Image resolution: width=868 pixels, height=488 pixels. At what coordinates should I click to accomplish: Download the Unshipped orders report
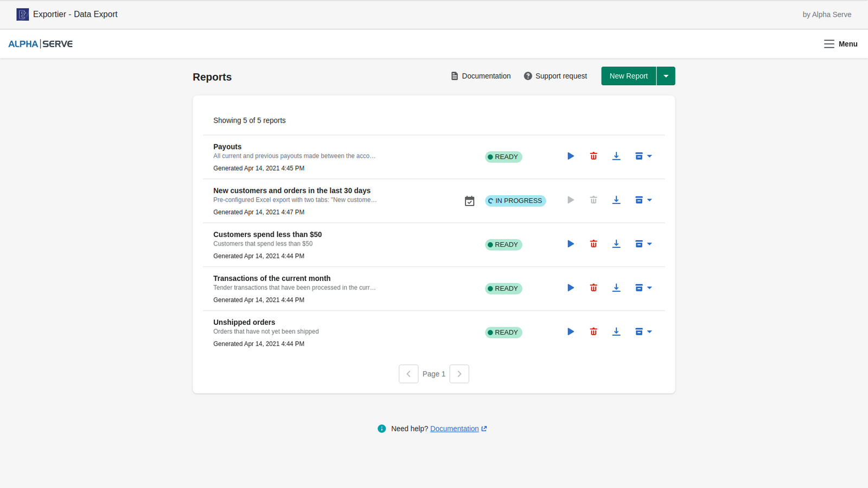(616, 332)
